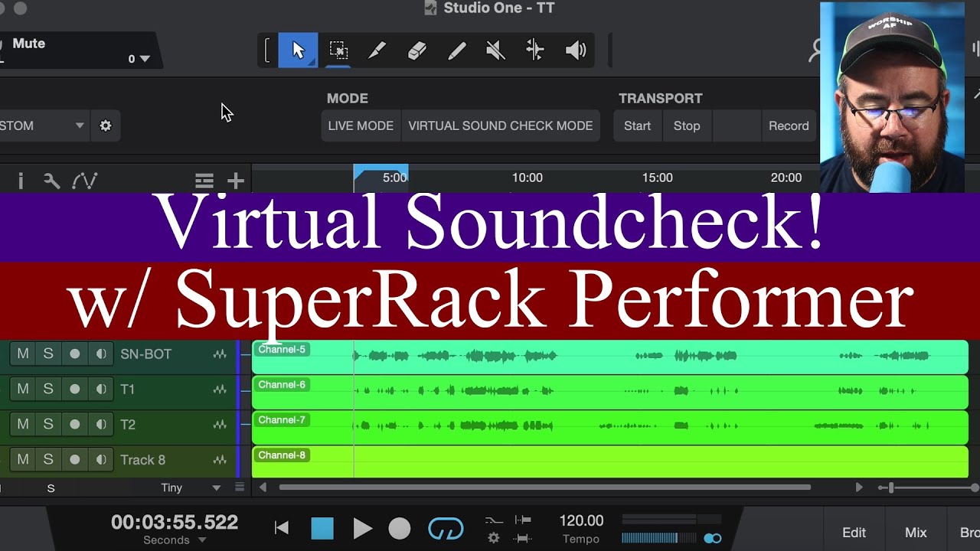Click the scroll-left arrow of the arrangement
The image size is (980, 551).
point(263,487)
